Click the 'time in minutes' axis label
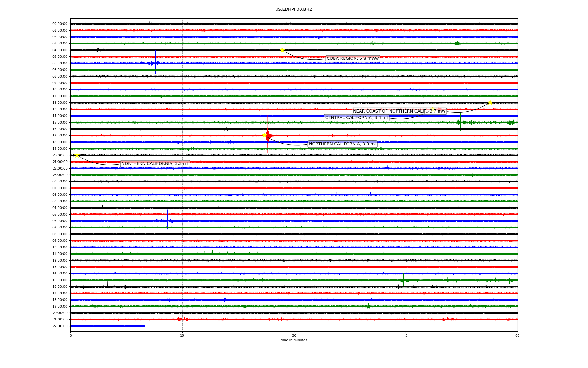Screen dimensions: 588x368 [294, 340]
